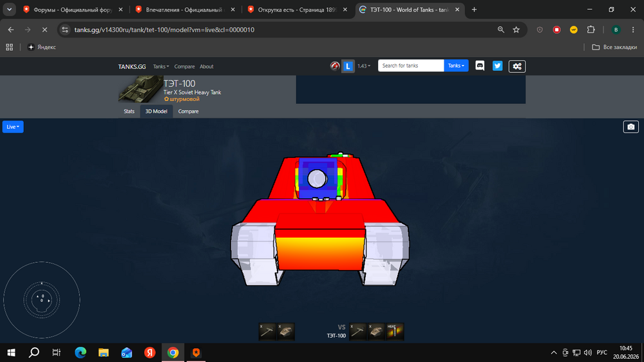The width and height of the screenshot is (644, 362).
Task: Open the Chrome zoom magnifier icon
Action: [500, 30]
